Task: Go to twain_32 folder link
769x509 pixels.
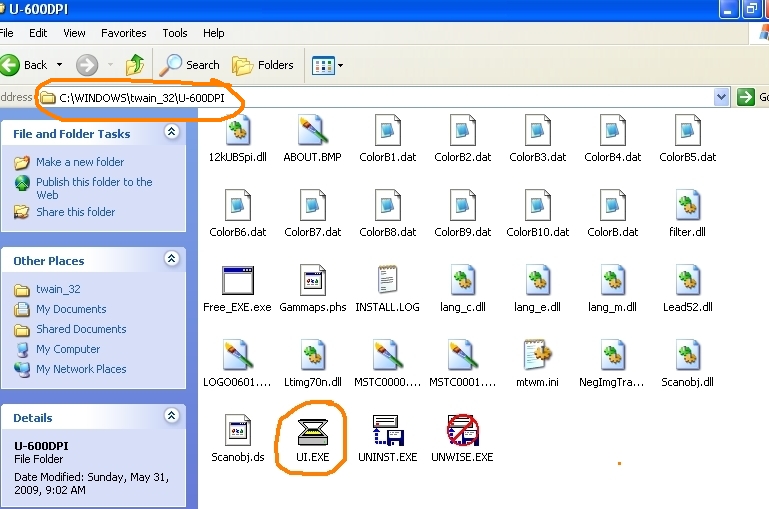Action: 58,289
